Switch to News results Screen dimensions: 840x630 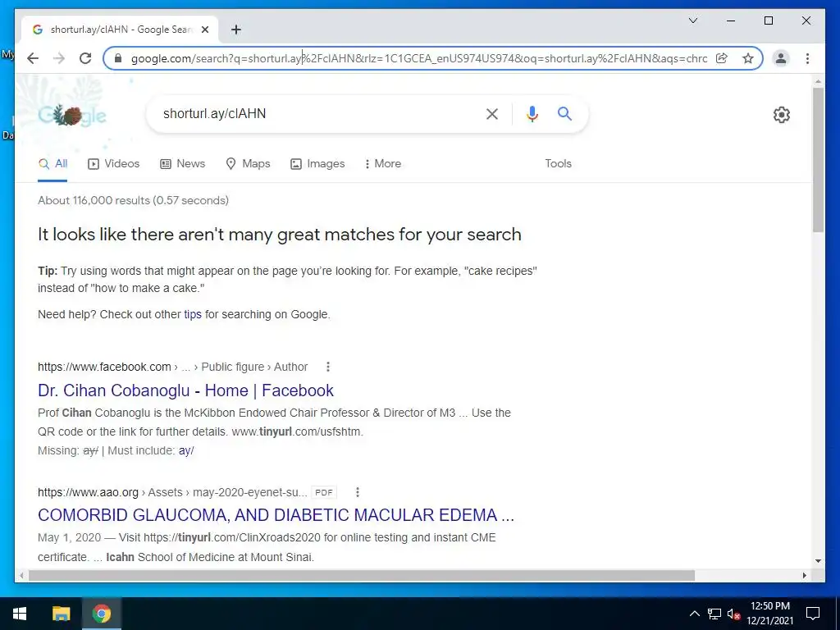(183, 164)
